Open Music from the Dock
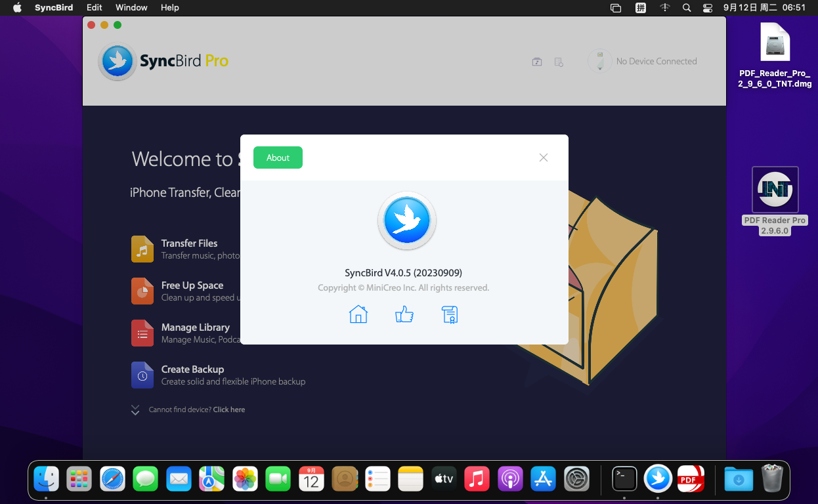818x504 pixels. click(x=477, y=479)
